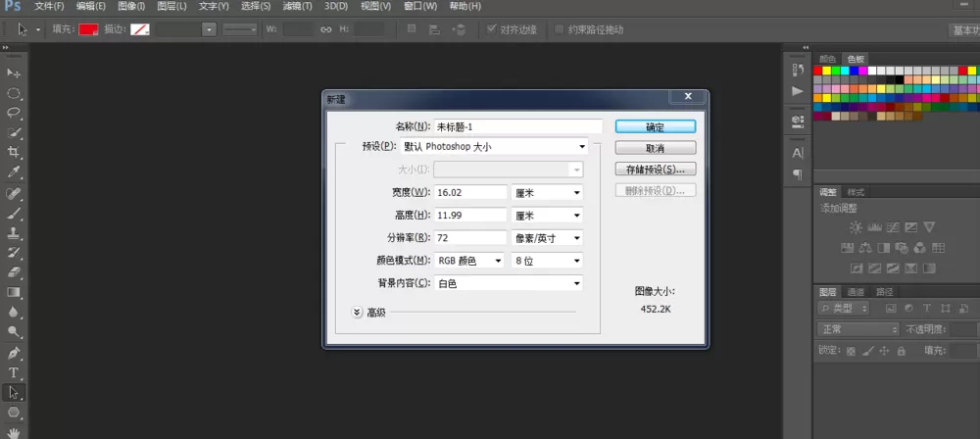Toggle lock position in Layers panel
This screenshot has width=980, height=439.
pyautogui.click(x=884, y=352)
